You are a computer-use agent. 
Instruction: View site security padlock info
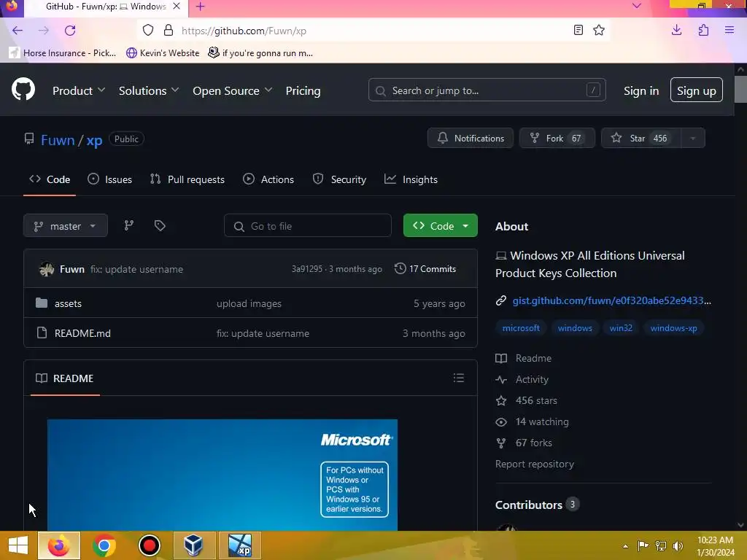coord(169,31)
